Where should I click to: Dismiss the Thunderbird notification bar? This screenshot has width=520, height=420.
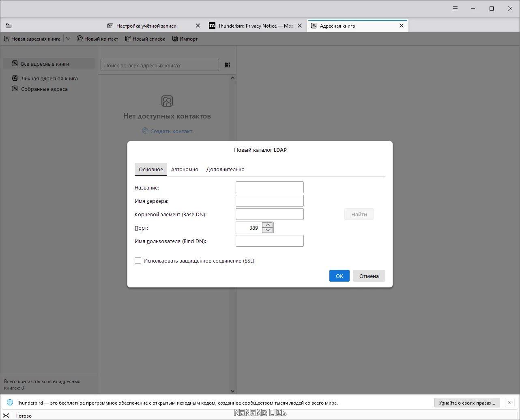click(x=510, y=403)
